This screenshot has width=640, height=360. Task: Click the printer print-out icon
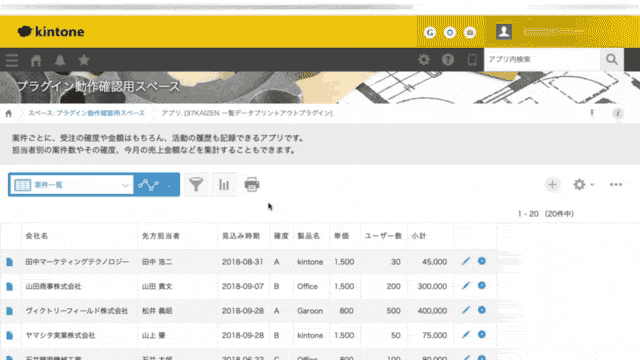[x=252, y=185]
